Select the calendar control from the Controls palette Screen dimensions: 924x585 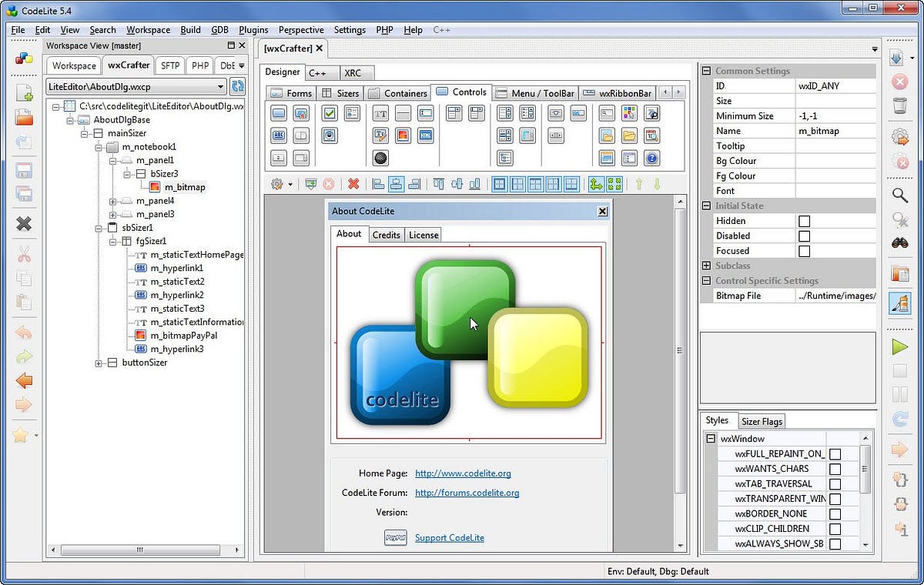click(607, 159)
